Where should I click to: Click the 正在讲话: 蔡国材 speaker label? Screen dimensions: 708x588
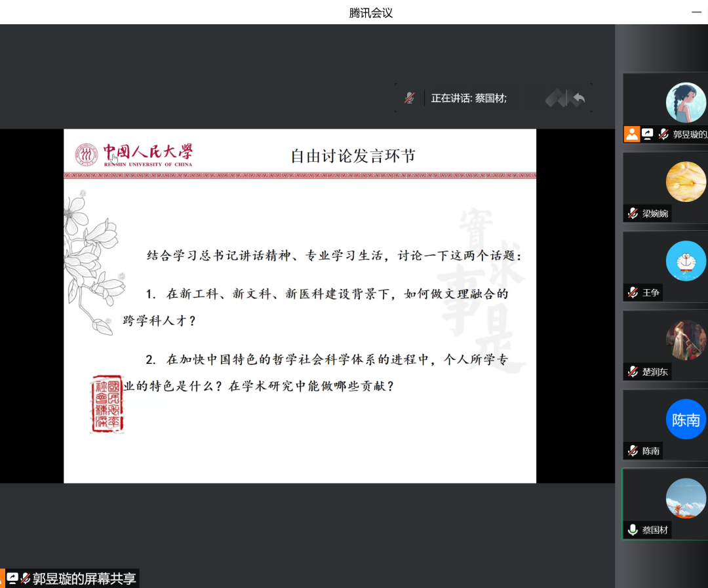tap(469, 98)
